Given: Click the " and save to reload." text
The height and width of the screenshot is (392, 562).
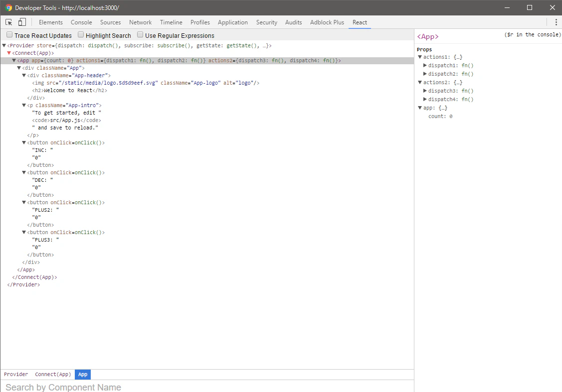Looking at the screenshot, I should click(65, 128).
